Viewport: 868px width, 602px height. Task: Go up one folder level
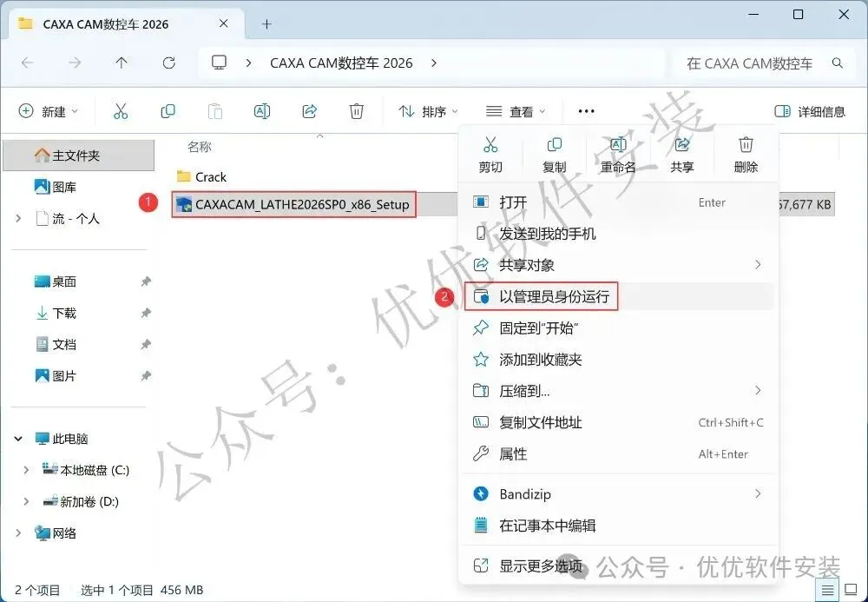[x=122, y=63]
